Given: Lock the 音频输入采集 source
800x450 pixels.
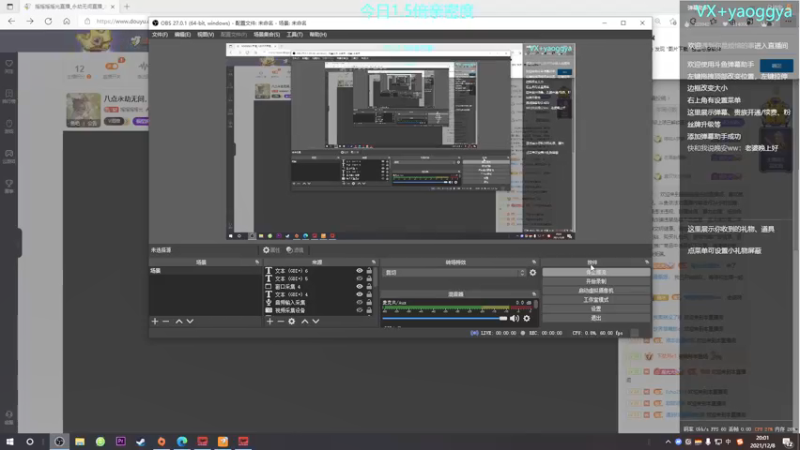Looking at the screenshot, I should 369,302.
